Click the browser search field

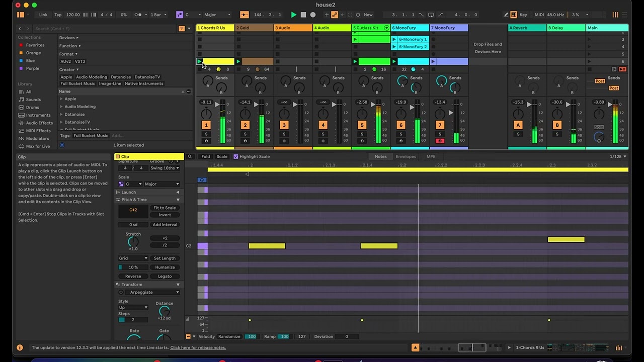103,29
